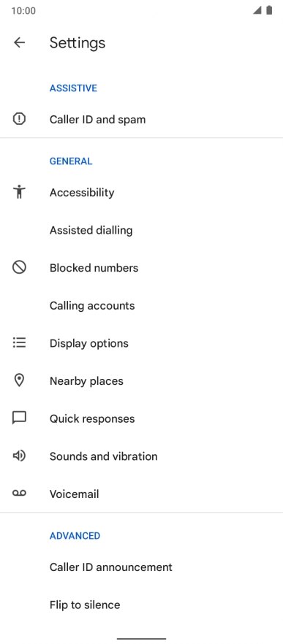Image resolution: width=283 pixels, height=644 pixels.
Task: Open Quick responses entry
Action: pyautogui.click(x=142, y=418)
